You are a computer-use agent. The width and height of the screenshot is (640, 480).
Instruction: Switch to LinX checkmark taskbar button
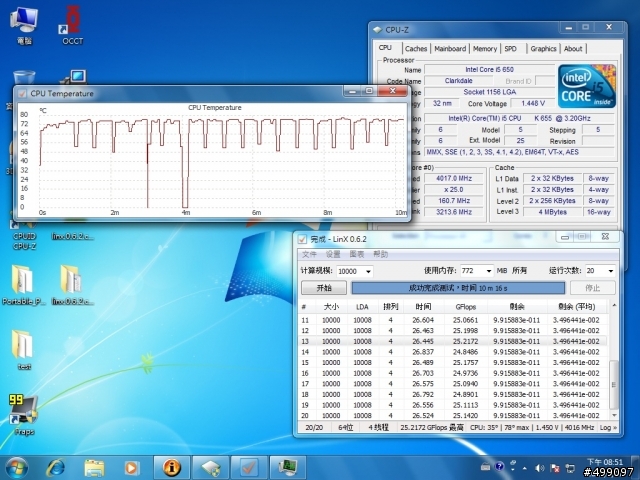coord(249,468)
